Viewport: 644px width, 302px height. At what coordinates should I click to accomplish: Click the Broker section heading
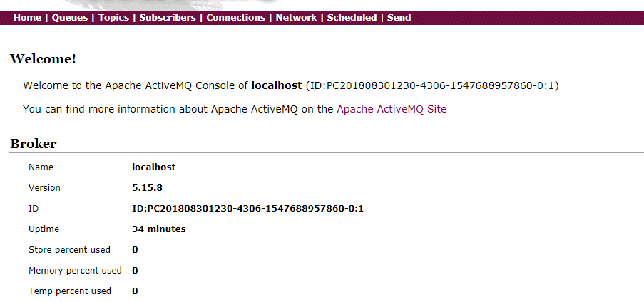[34, 144]
